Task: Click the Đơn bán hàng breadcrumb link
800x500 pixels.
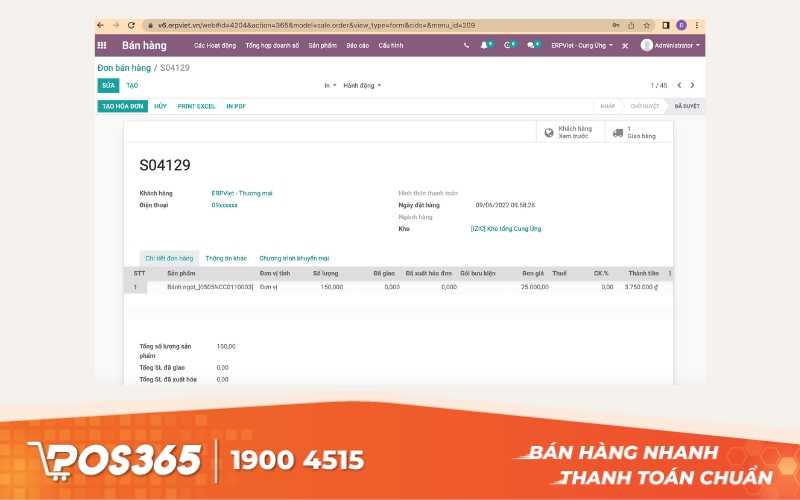Action: tap(124, 68)
